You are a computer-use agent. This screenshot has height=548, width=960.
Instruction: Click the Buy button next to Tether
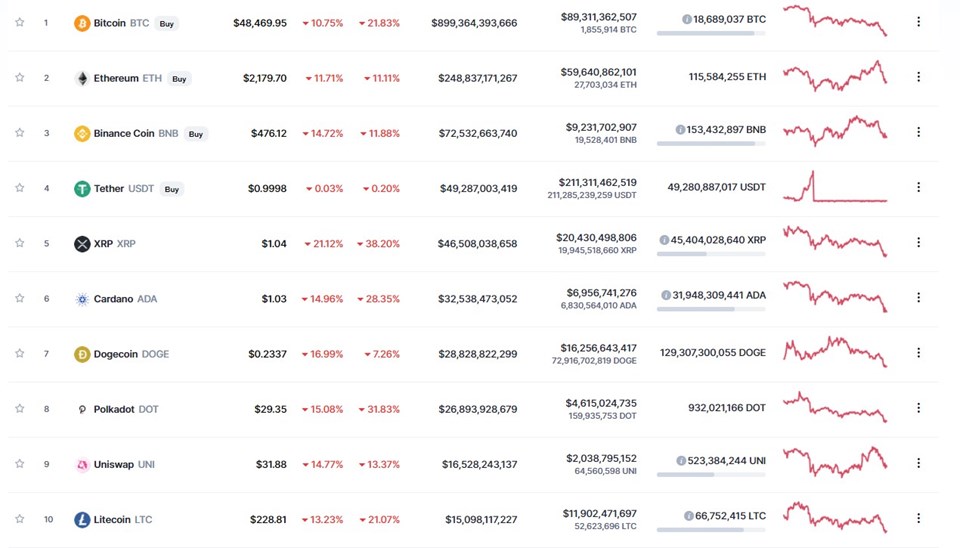(171, 189)
